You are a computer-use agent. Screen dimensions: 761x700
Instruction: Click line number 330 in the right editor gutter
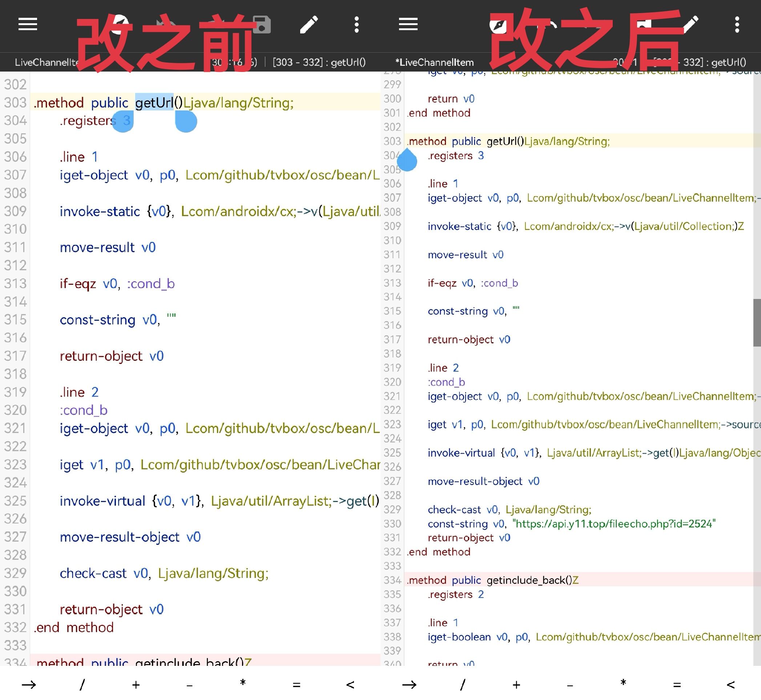click(x=392, y=523)
